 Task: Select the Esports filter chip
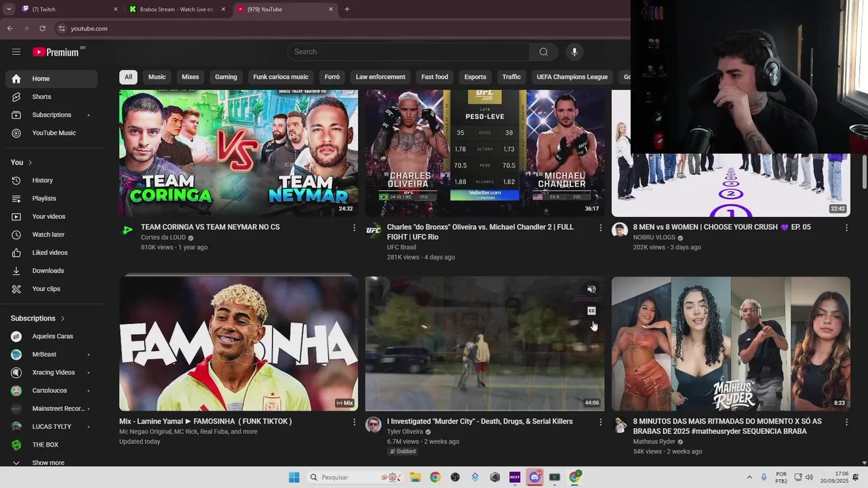coord(475,77)
